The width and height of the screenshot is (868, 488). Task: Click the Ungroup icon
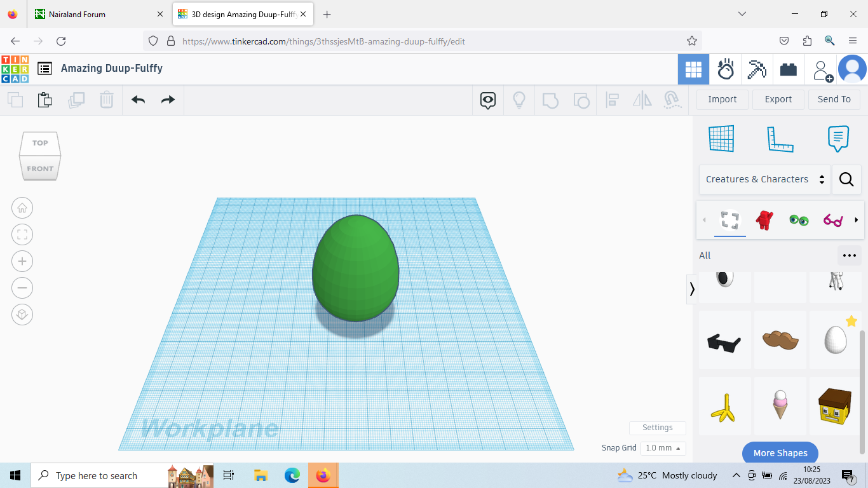(581, 100)
